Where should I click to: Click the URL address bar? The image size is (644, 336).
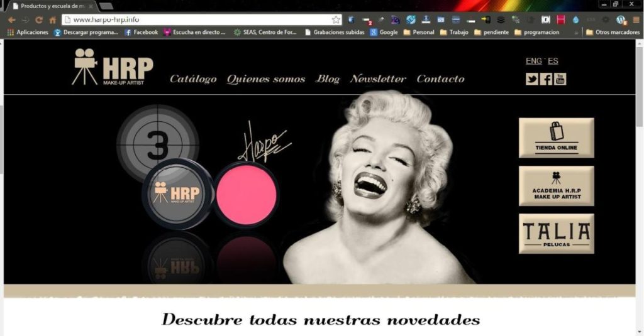coord(201,20)
